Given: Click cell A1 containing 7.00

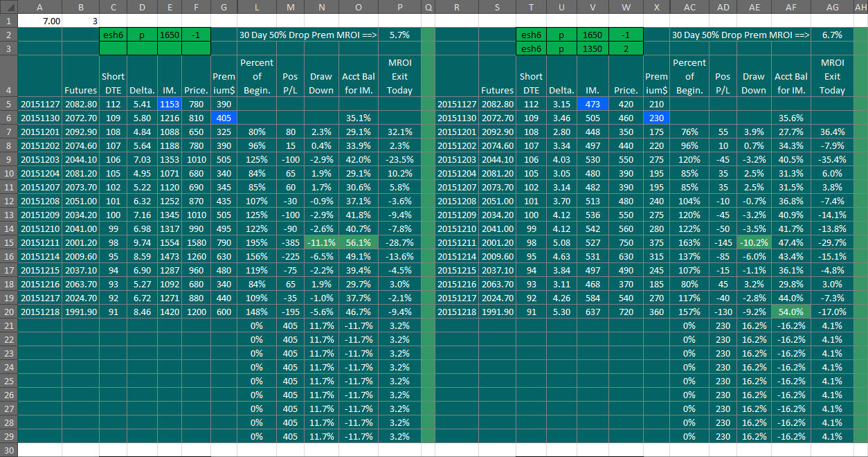Looking at the screenshot, I should pyautogui.click(x=39, y=21).
